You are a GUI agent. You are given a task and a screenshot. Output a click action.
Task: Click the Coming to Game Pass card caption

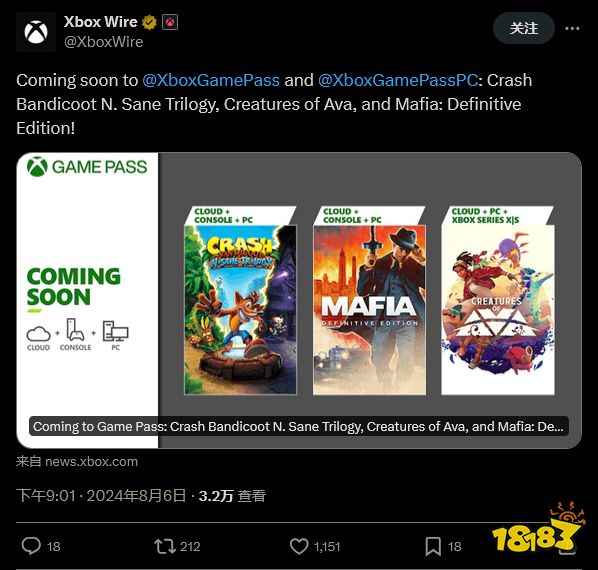299,426
